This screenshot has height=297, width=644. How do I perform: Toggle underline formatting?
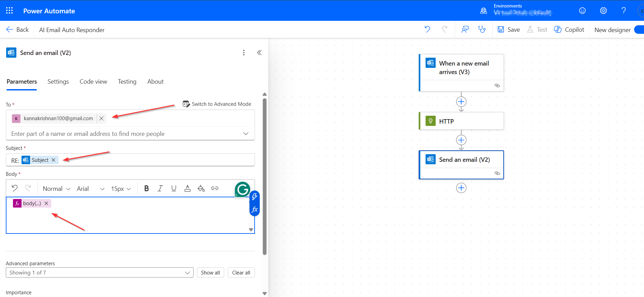[174, 188]
